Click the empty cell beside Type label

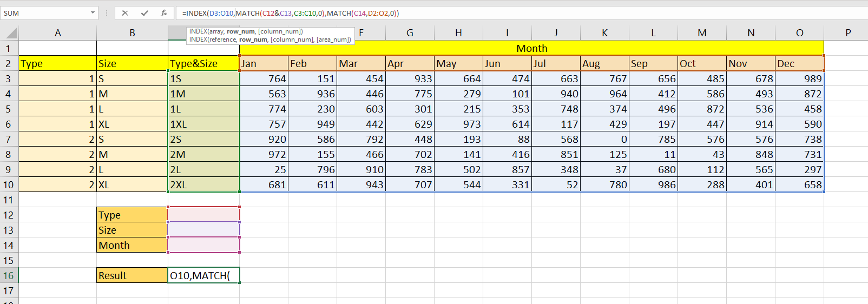point(203,215)
